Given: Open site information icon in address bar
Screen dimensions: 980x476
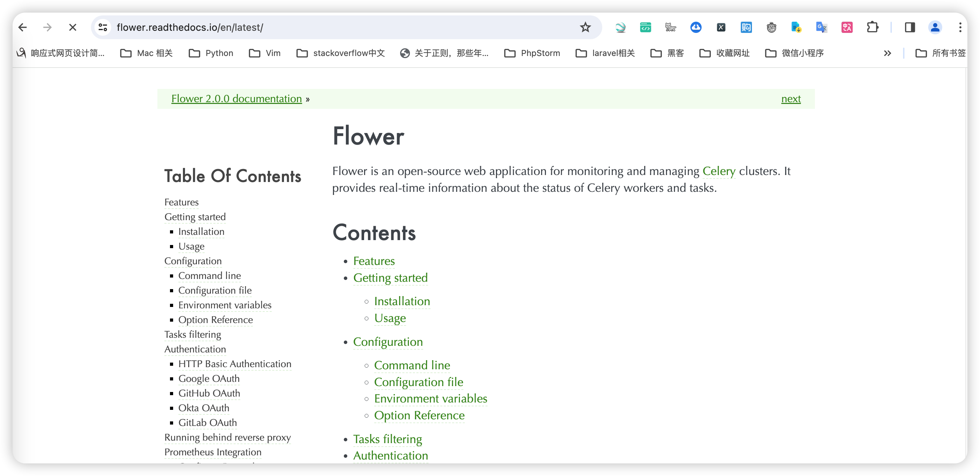Looking at the screenshot, I should point(103,27).
